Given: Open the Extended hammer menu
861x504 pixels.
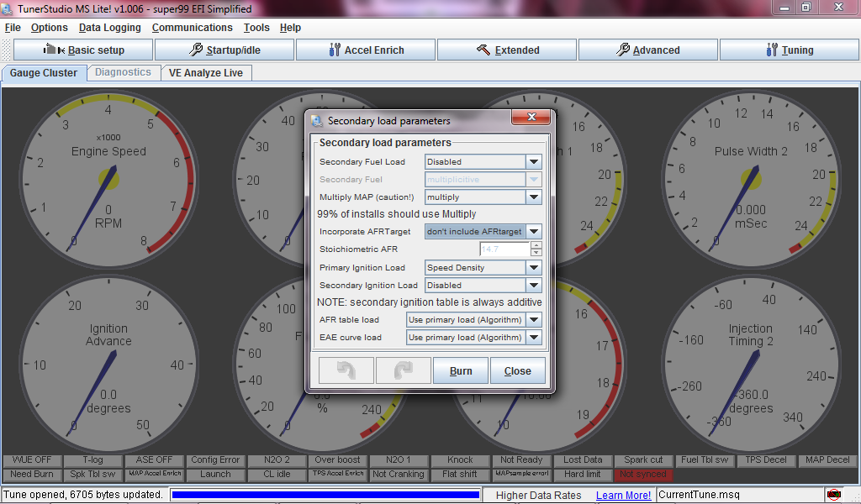Looking at the screenshot, I should pos(507,50).
